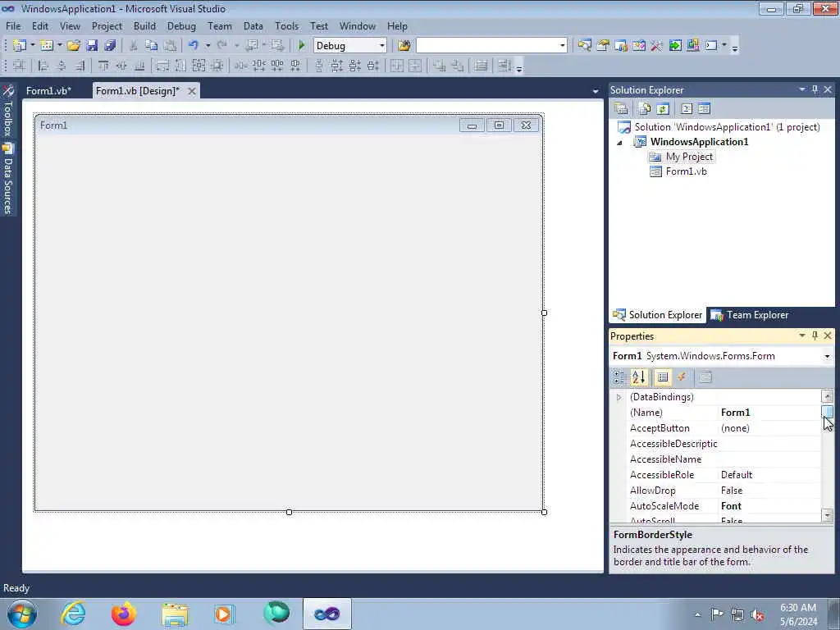
Task: Open the Form1 object selector dropdown in Properties
Action: pos(827,356)
